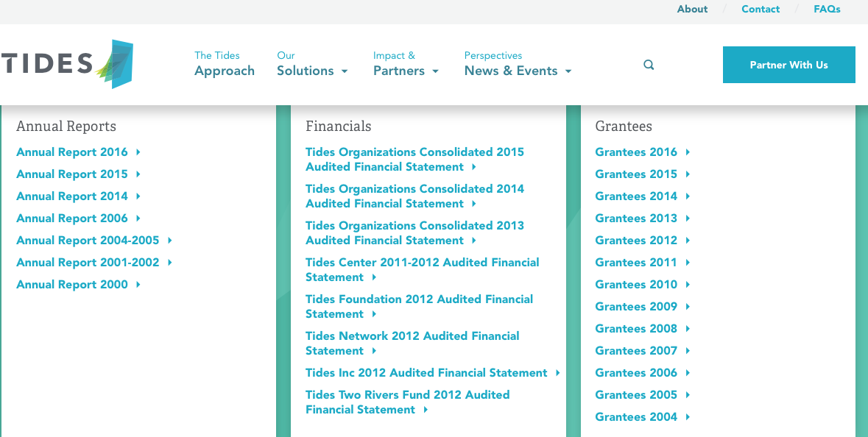Screen dimensions: 868x437
Task: Click the arrow icon beside Annual Report 2016
Action: coord(138,152)
